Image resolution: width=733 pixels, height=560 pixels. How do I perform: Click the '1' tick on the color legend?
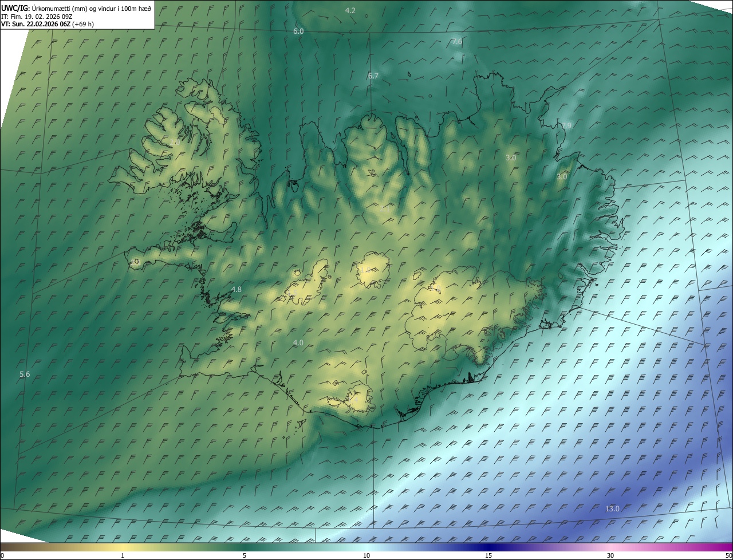(x=123, y=555)
